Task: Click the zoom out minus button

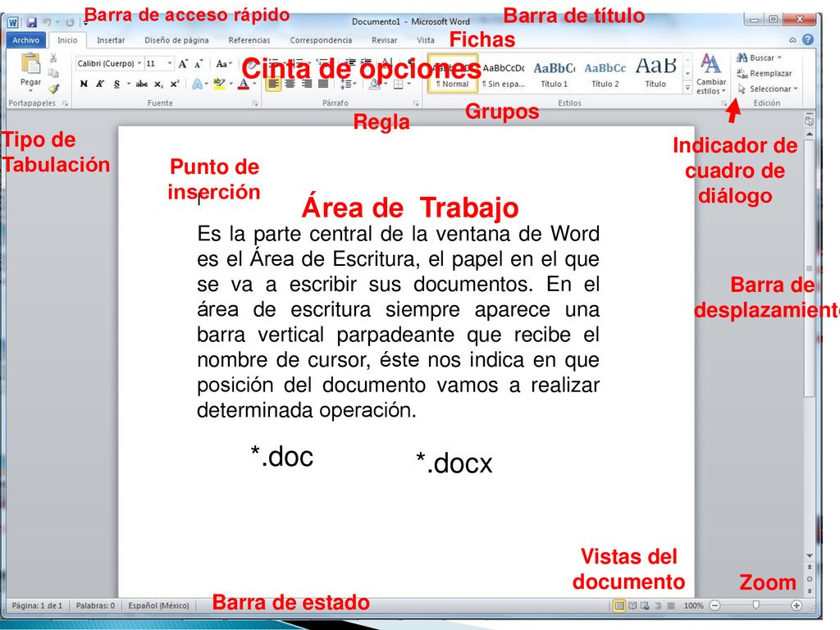Action: click(x=714, y=605)
